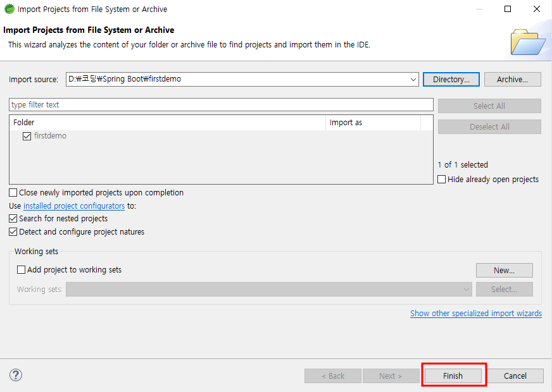Close the import dialog window
552x392 pixels.
pyautogui.click(x=537, y=9)
